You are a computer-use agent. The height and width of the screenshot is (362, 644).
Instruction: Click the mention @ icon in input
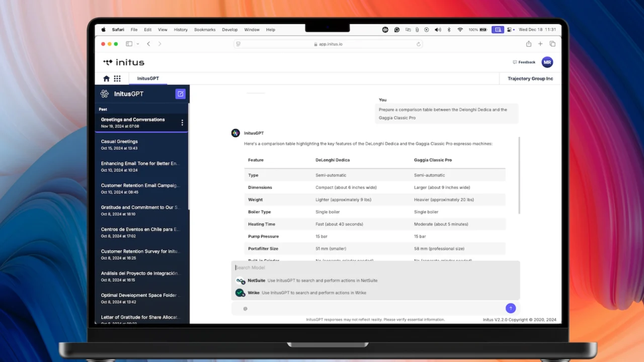246,309
